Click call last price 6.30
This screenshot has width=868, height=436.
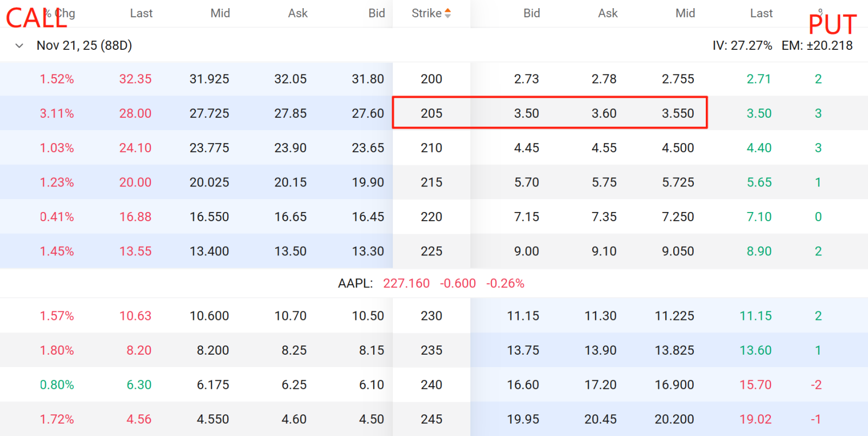pyautogui.click(x=139, y=384)
